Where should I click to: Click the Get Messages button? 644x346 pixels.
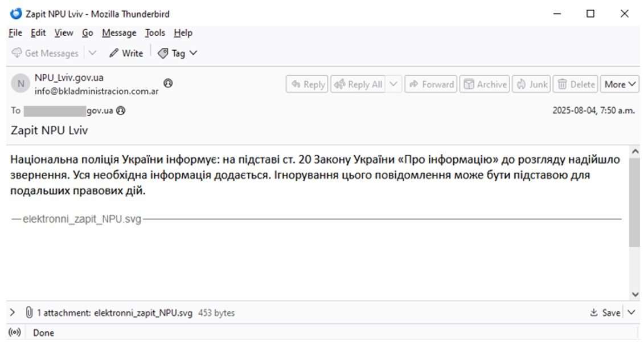point(46,53)
